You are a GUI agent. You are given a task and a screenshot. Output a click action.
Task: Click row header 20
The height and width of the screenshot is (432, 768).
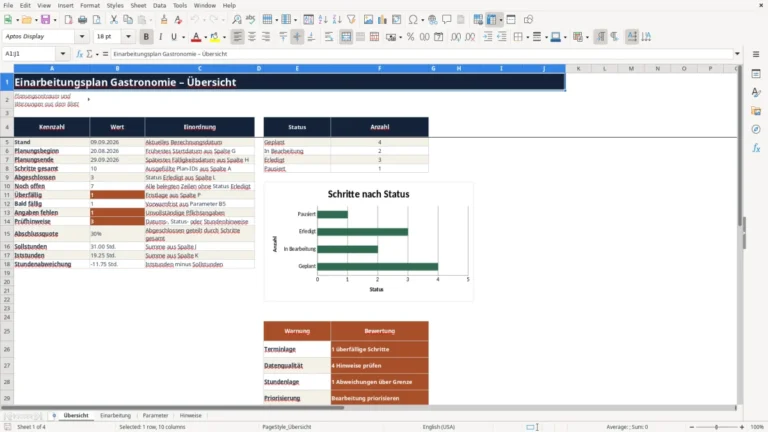click(x=7, y=282)
